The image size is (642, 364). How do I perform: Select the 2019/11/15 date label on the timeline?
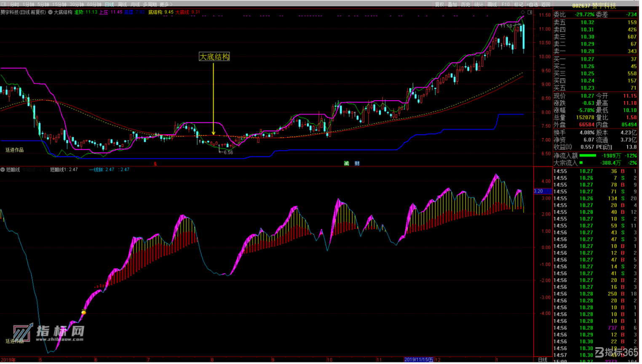tap(418, 360)
